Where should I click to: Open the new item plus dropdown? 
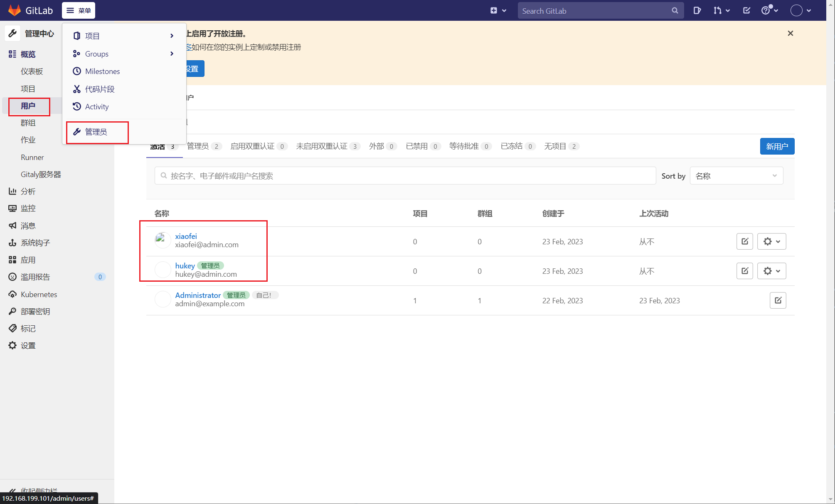[498, 11]
